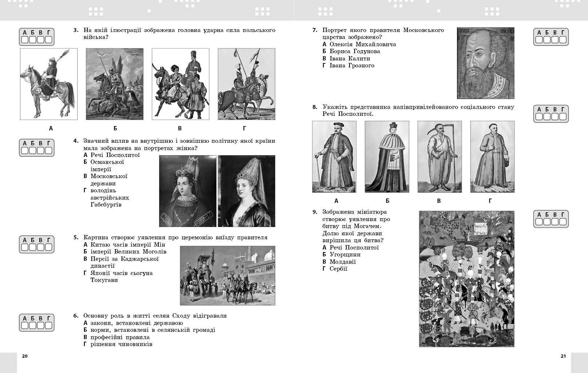The width and height of the screenshot is (588, 373).
Task: Click question 3 illustration В with three Cossacks
Action: [180, 84]
